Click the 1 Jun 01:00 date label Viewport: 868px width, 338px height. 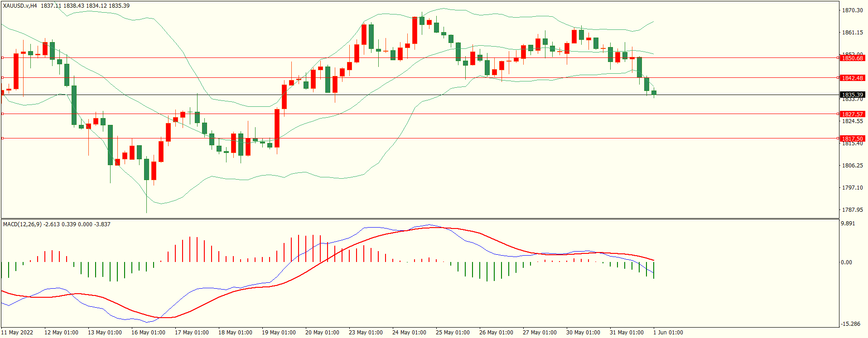tap(668, 333)
